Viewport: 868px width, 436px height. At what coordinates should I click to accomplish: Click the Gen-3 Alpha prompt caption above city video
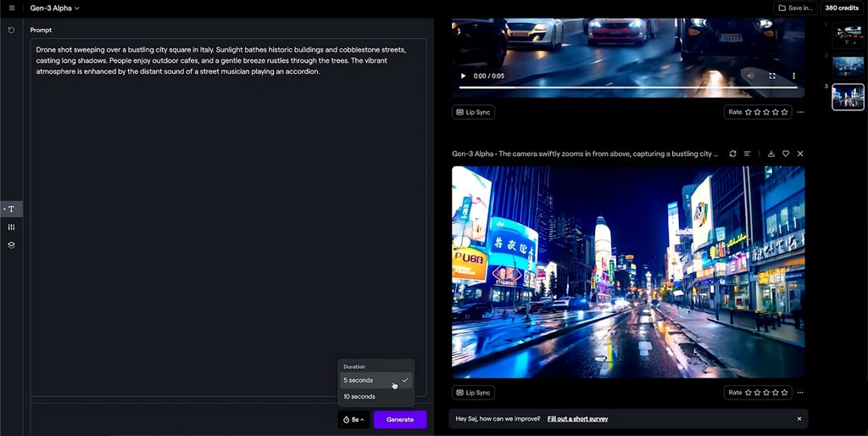point(585,154)
